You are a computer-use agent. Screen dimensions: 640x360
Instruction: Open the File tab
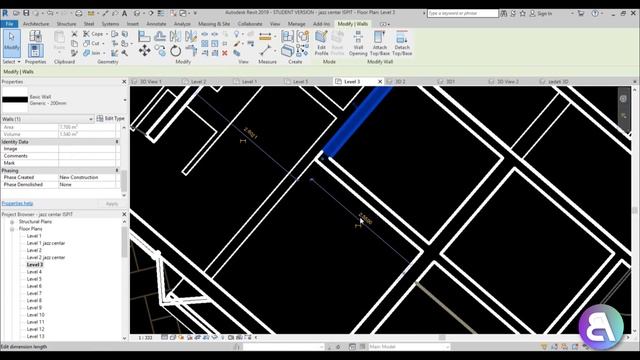click(9, 24)
